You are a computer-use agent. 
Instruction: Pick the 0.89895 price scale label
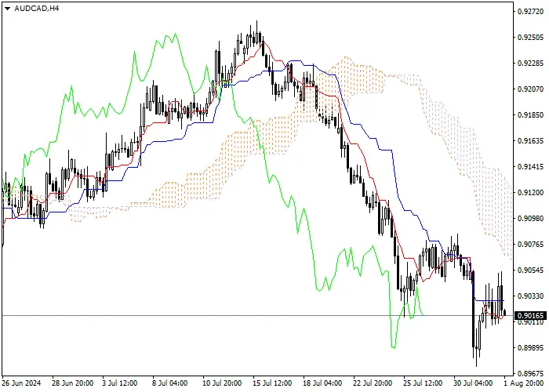tap(531, 348)
